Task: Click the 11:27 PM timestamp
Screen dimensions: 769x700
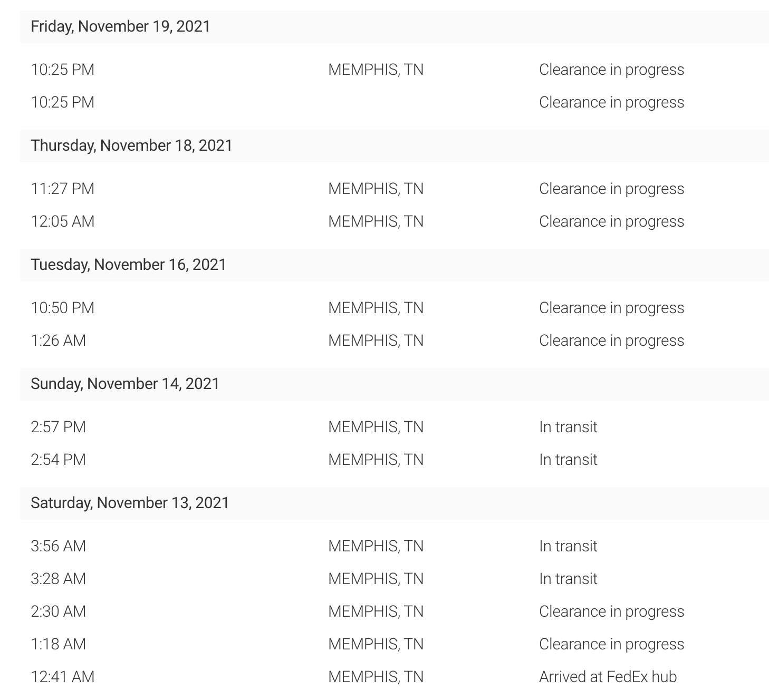Action: point(62,189)
